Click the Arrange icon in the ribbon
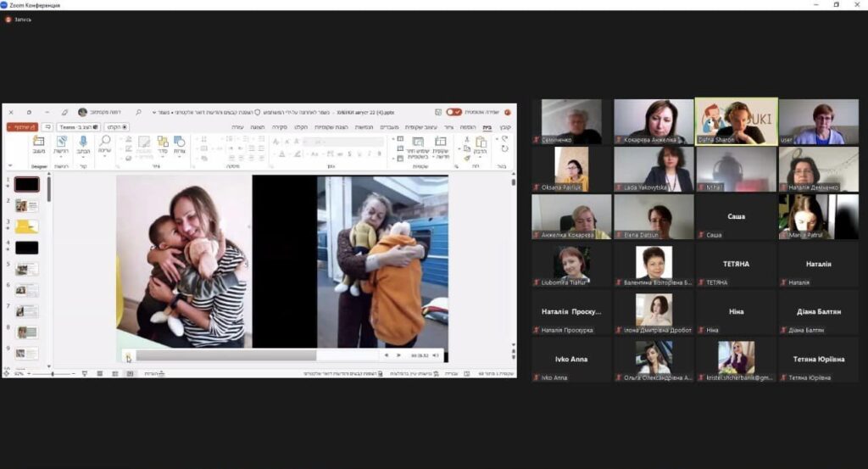868x469 pixels. tap(161, 141)
